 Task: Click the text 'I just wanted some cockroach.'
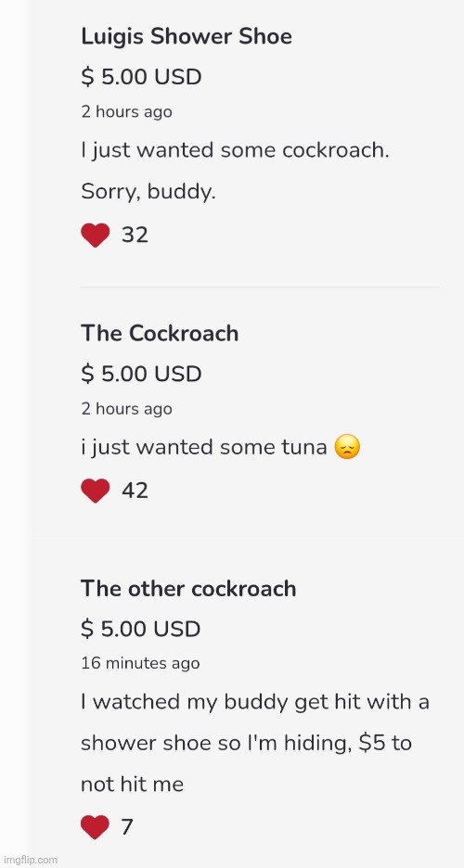tap(235, 150)
